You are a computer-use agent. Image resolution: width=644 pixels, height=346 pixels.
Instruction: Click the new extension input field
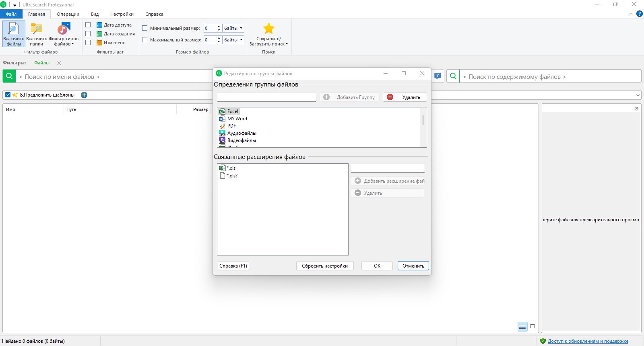388,168
